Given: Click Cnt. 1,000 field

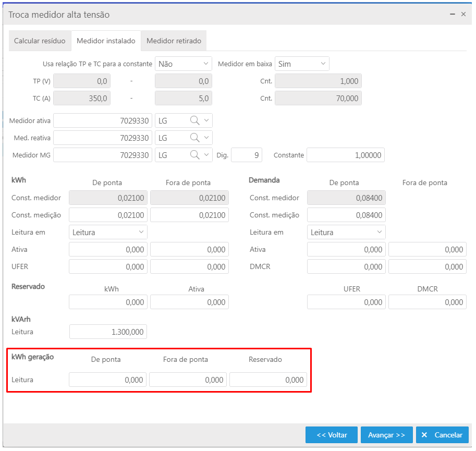Looking at the screenshot, I should (318, 81).
